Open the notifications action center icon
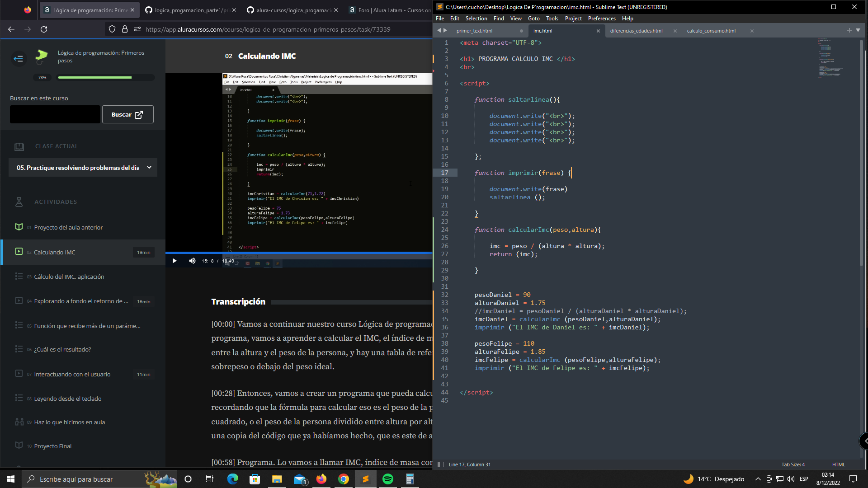This screenshot has height=488, width=868. click(853, 479)
